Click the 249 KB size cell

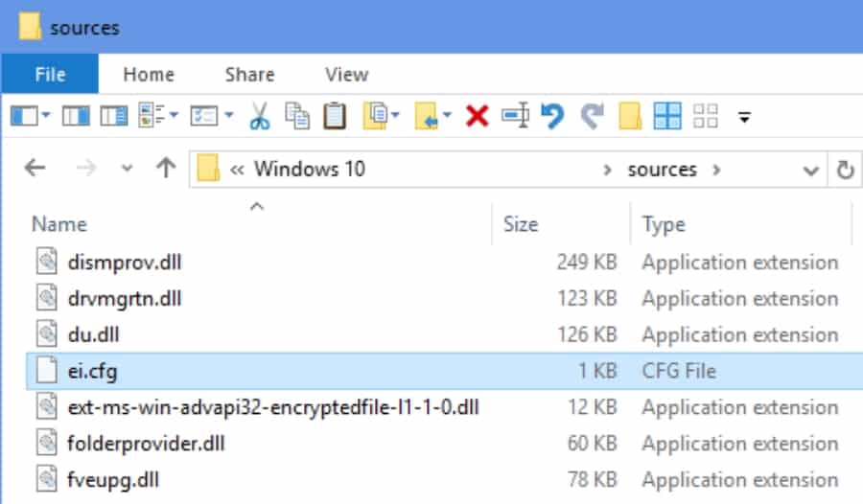click(587, 263)
